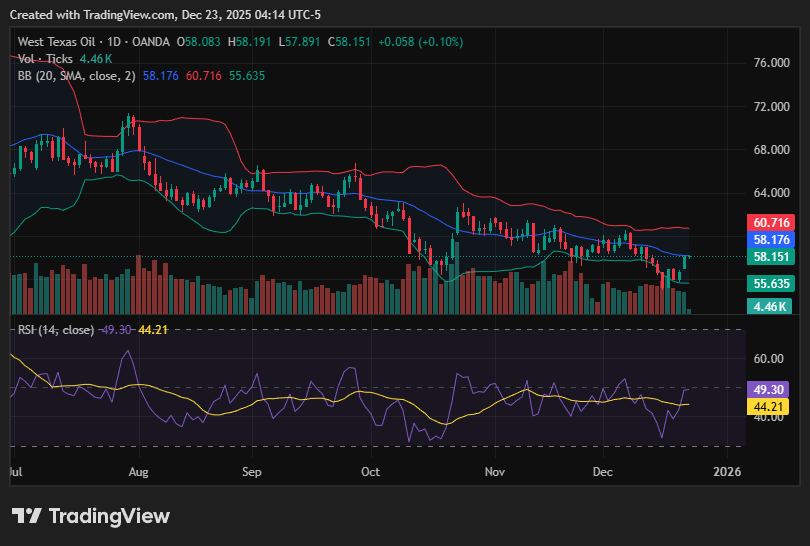The image size is (810, 546).
Task: Click the red 60.716 upper band price tag
Action: 771,222
